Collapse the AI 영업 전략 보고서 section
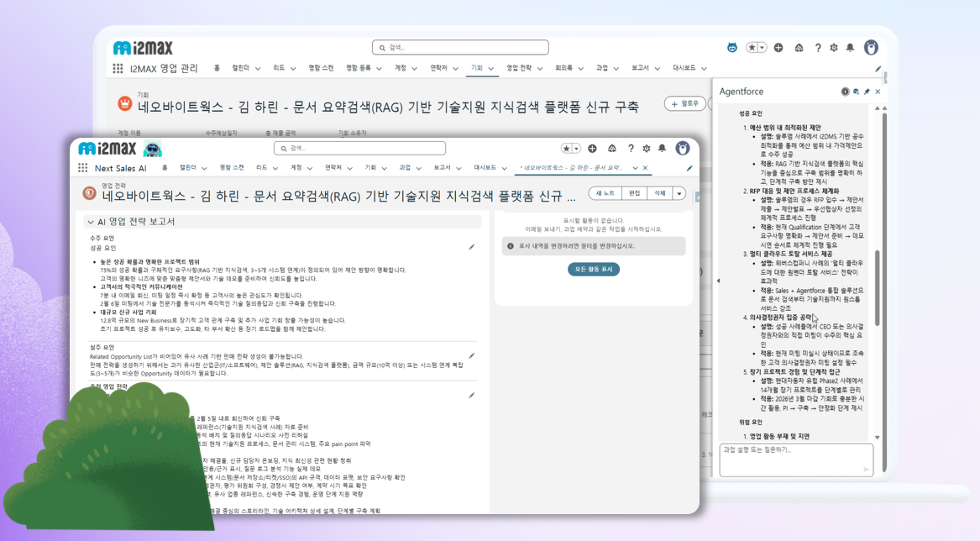 [x=91, y=222]
